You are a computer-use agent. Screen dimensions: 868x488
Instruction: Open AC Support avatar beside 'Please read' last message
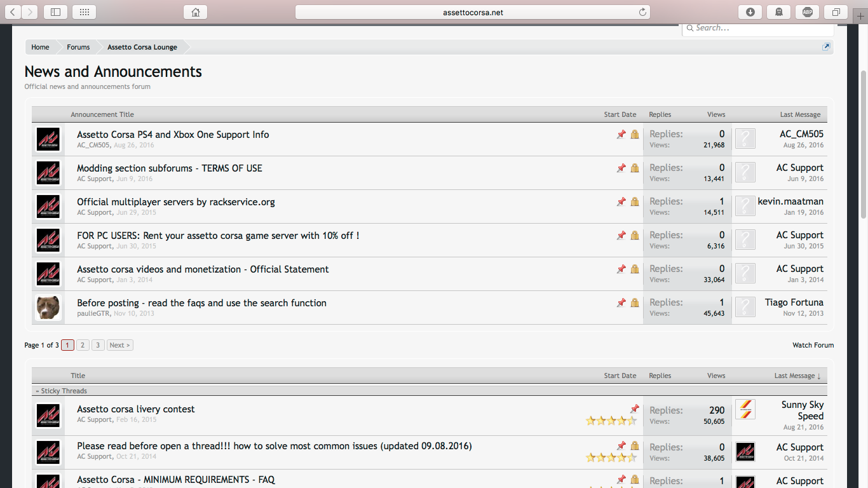click(x=745, y=452)
